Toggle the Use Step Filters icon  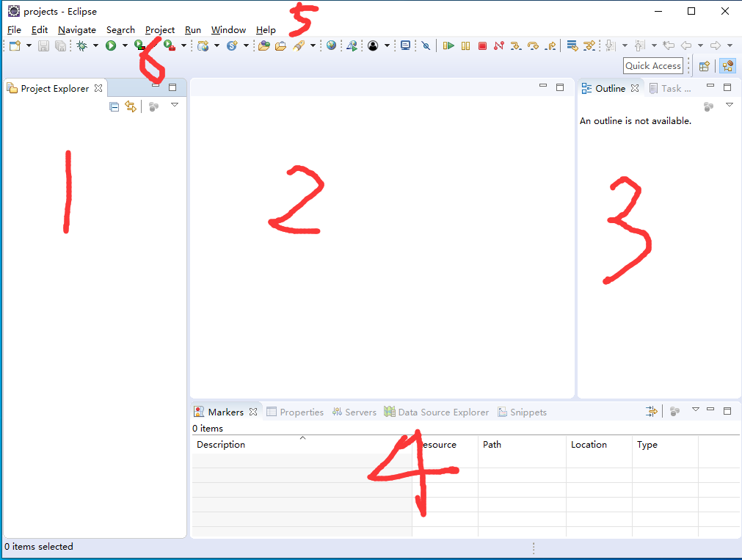[x=589, y=46]
